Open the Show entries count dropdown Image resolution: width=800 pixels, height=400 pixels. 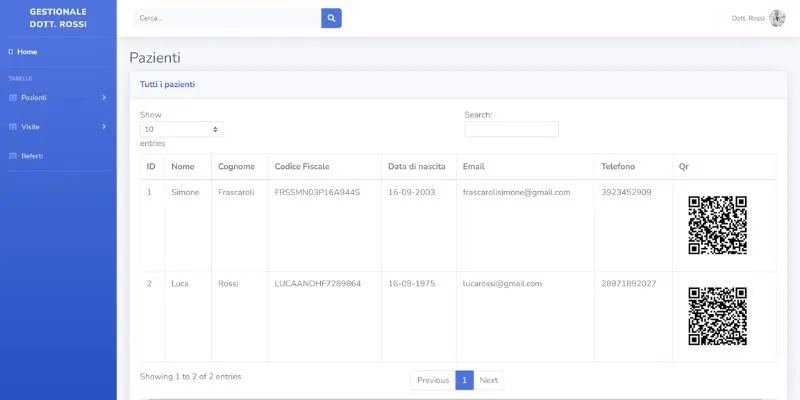(181, 129)
